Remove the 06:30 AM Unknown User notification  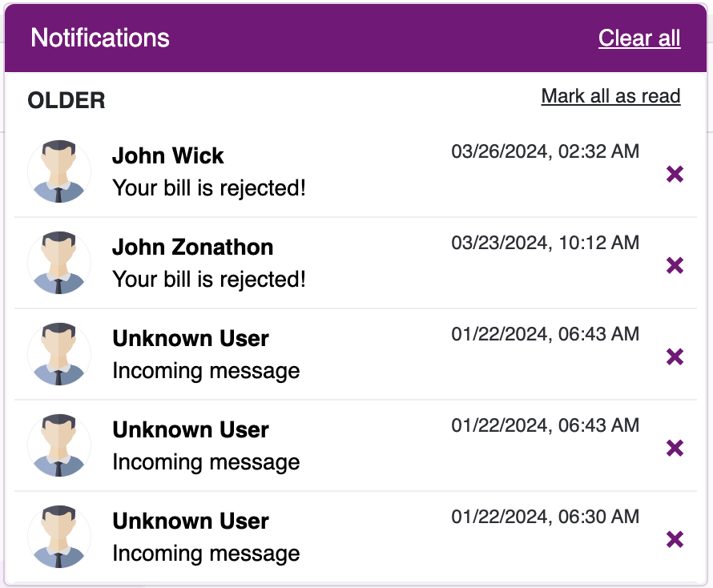[675, 539]
